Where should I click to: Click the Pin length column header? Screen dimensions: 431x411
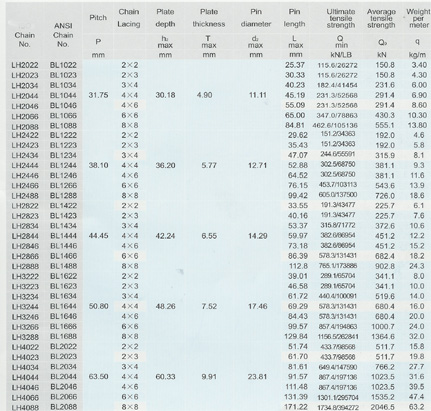pyautogui.click(x=294, y=18)
